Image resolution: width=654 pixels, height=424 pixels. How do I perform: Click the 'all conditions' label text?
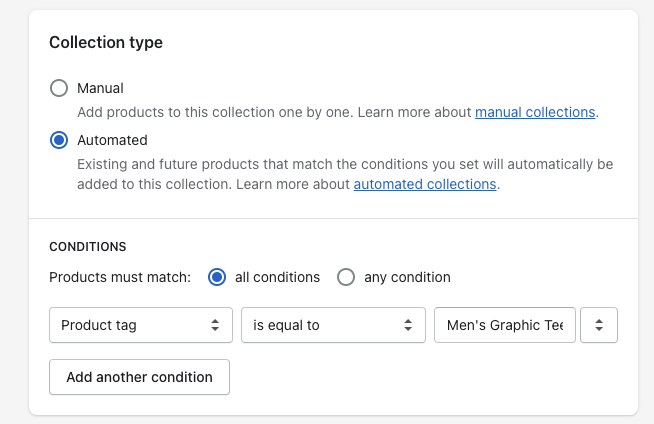[277, 277]
